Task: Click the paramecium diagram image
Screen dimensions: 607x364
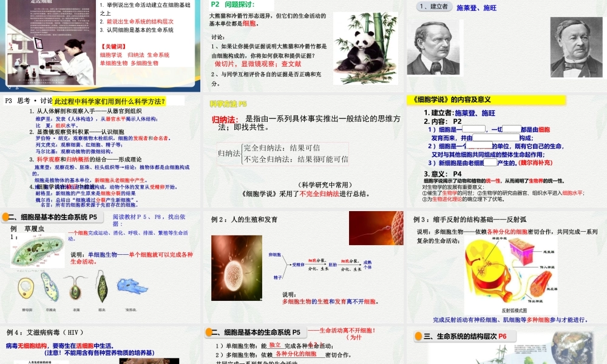Action: 38,251
